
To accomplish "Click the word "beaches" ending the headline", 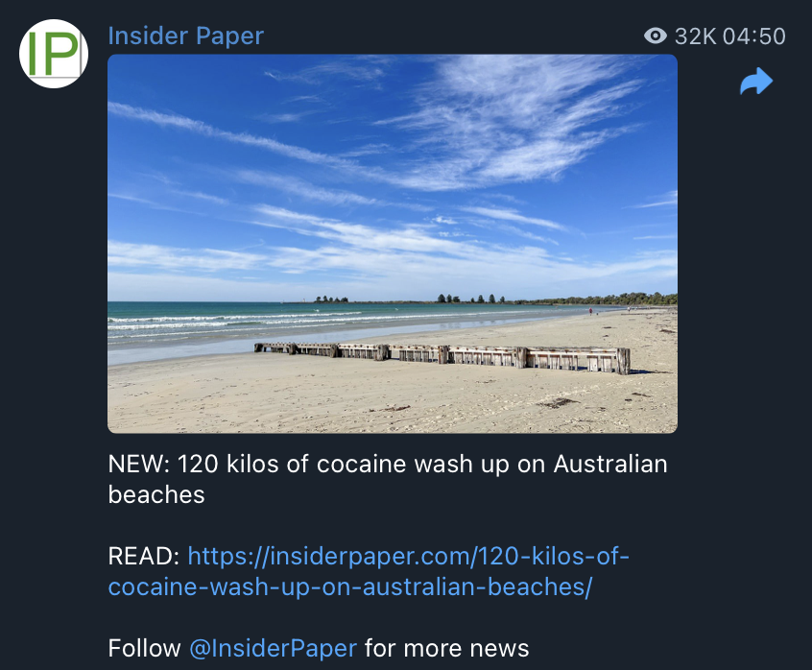I will pos(156,495).
